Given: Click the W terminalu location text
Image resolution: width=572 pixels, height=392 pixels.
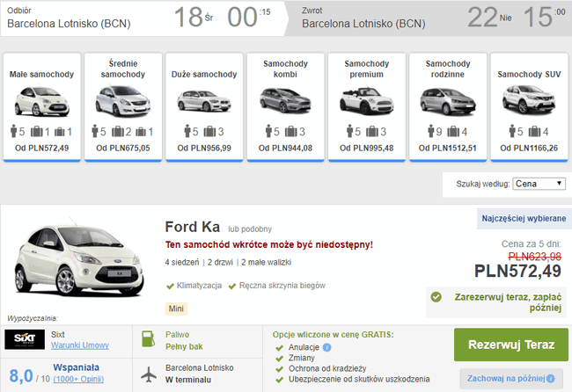Looking at the screenshot, I should click(188, 380).
